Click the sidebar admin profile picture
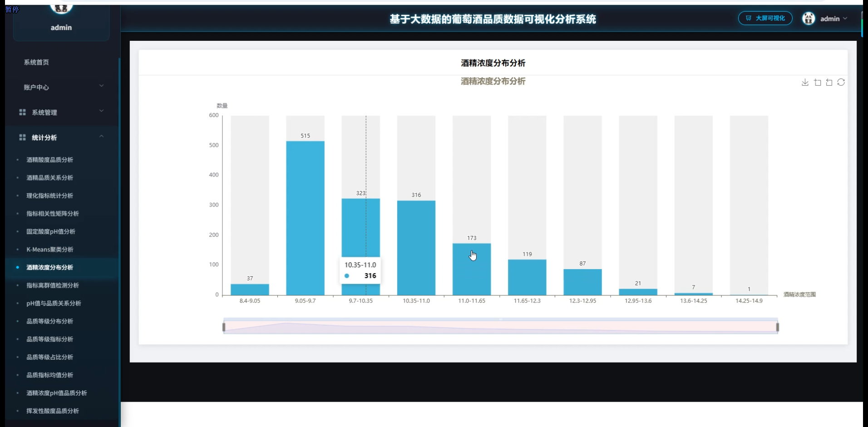Image resolution: width=868 pixels, height=427 pixels. pos(61,7)
